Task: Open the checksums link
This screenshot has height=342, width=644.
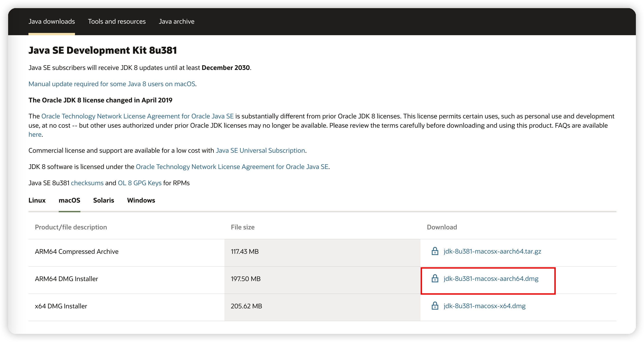Action: (x=87, y=183)
